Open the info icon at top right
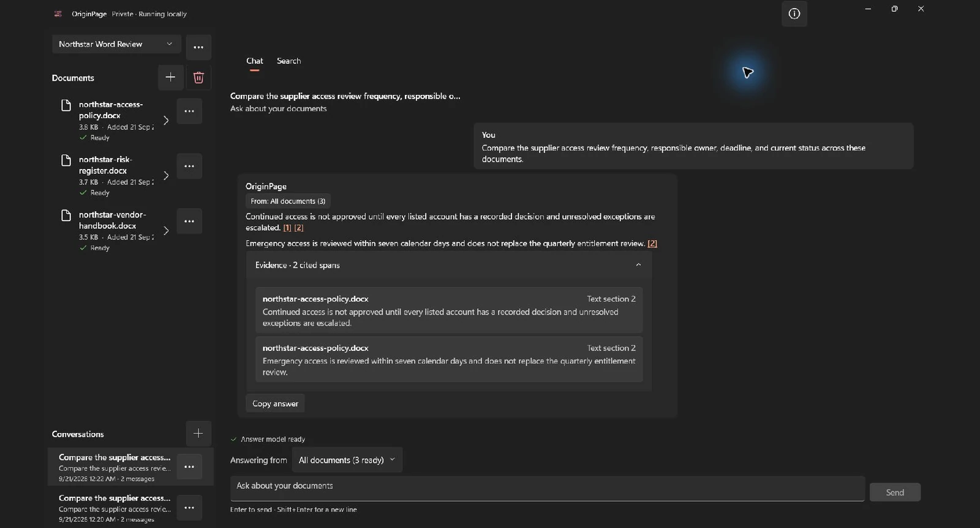Image resolution: width=980 pixels, height=528 pixels. (x=794, y=14)
